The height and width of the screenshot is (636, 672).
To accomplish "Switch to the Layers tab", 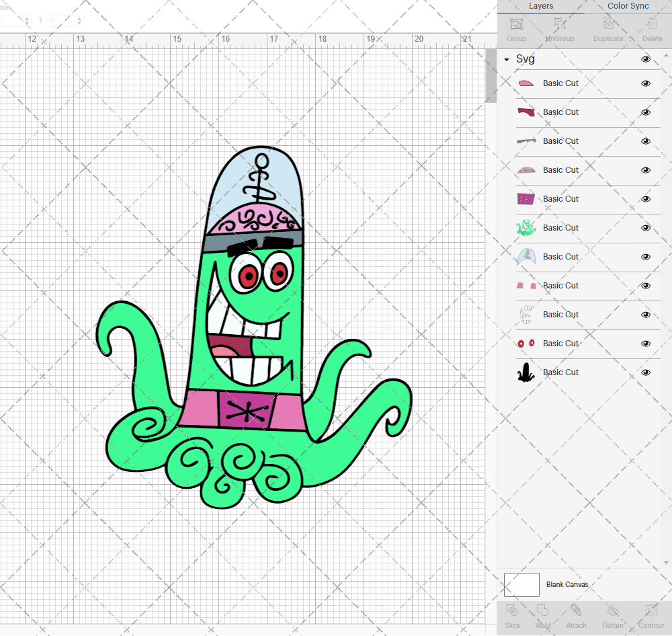I will [541, 6].
